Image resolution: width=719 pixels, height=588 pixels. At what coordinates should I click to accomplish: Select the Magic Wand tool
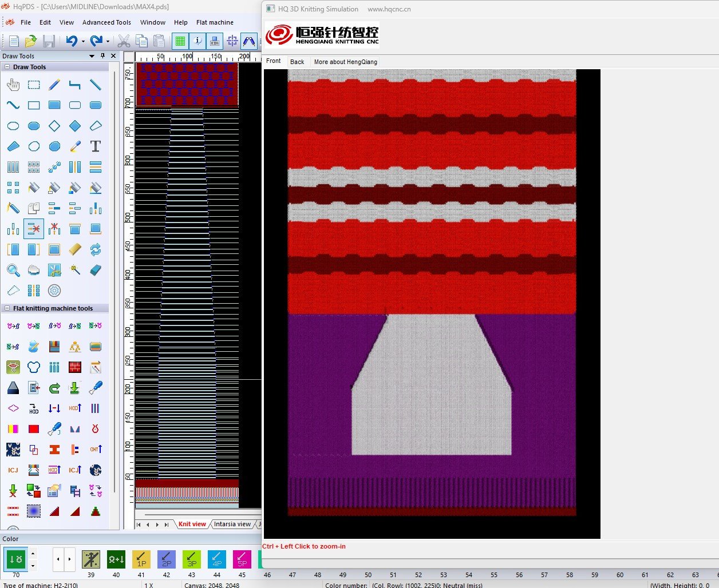pyautogui.click(x=75, y=270)
